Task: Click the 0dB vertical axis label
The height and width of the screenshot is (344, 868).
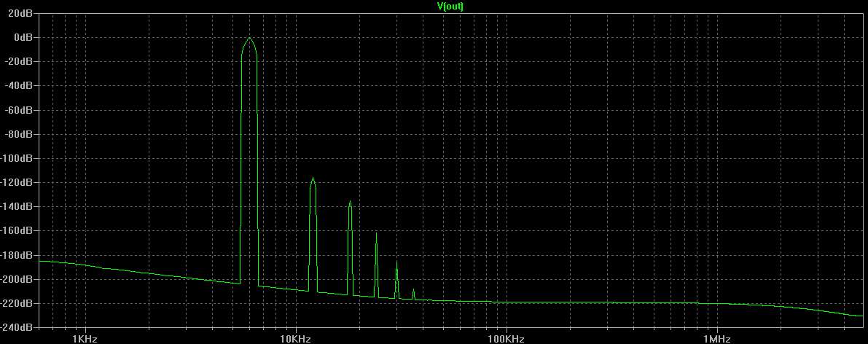Action: pyautogui.click(x=23, y=37)
